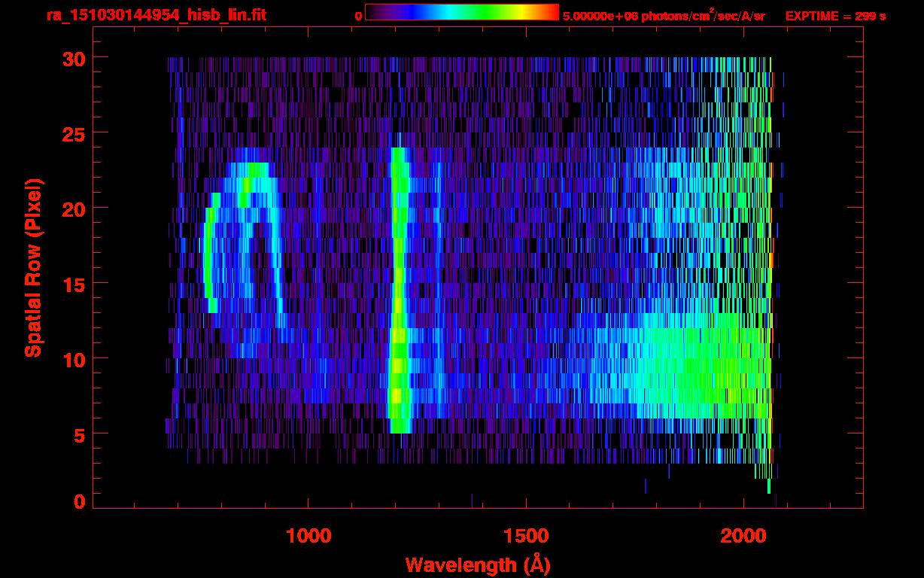Click the 1500 wavelength tick label
This screenshot has width=924, height=578.
click(527, 536)
